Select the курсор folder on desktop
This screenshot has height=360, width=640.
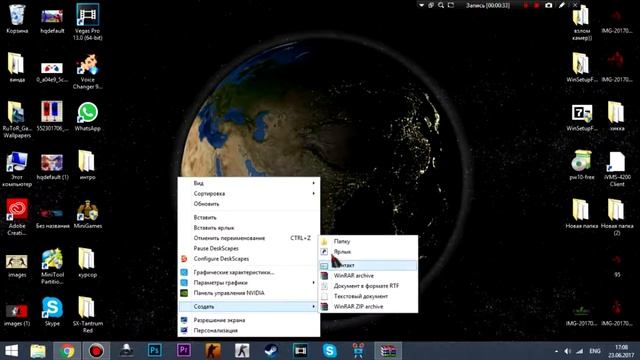87,263
